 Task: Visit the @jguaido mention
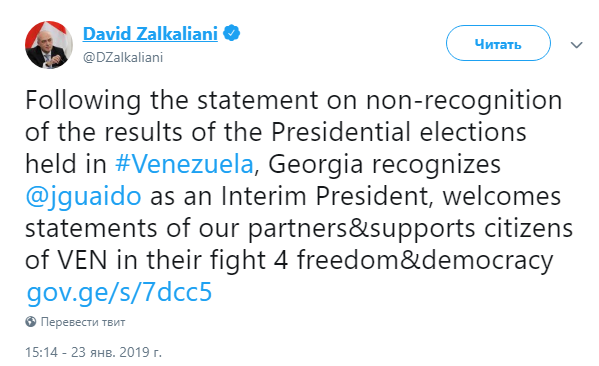coord(83,197)
